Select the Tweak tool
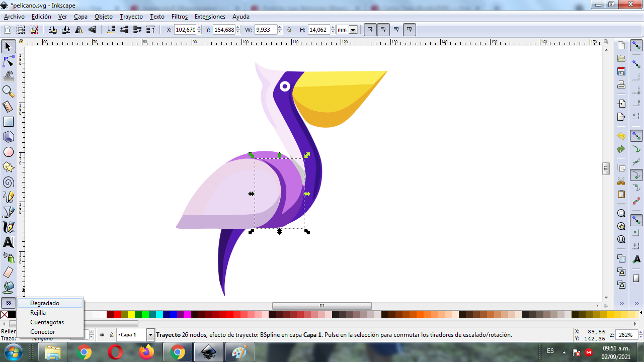The image size is (644, 362). pos(8,76)
